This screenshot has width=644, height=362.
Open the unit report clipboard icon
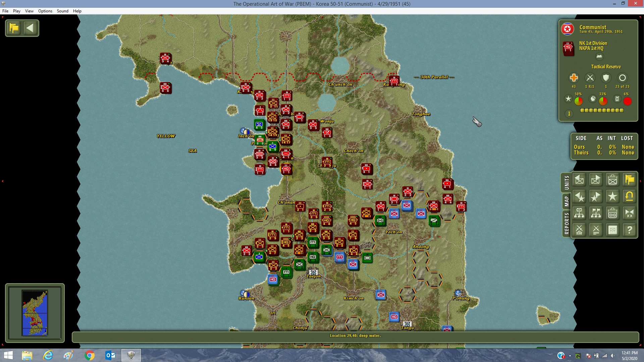pos(613,180)
